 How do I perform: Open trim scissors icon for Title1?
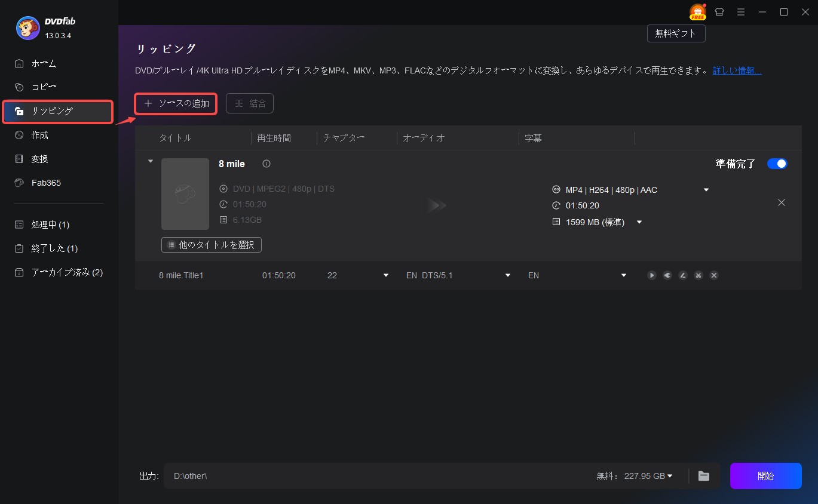(x=698, y=275)
